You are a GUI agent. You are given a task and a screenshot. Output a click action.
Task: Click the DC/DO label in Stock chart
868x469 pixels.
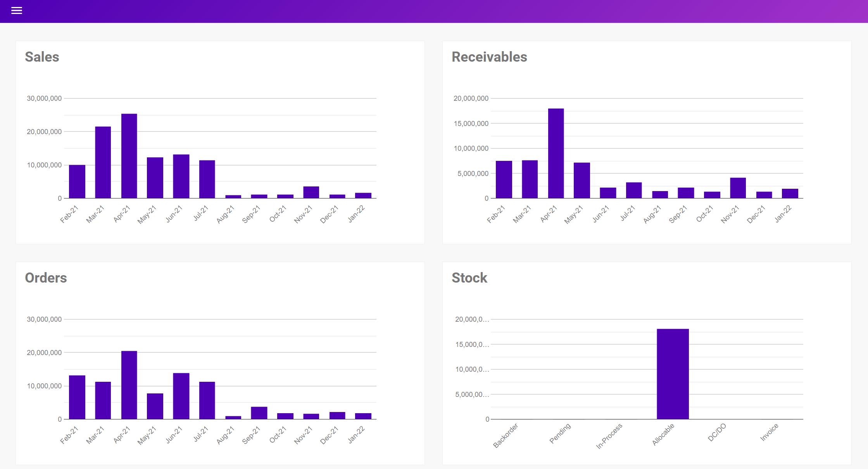pos(717,433)
